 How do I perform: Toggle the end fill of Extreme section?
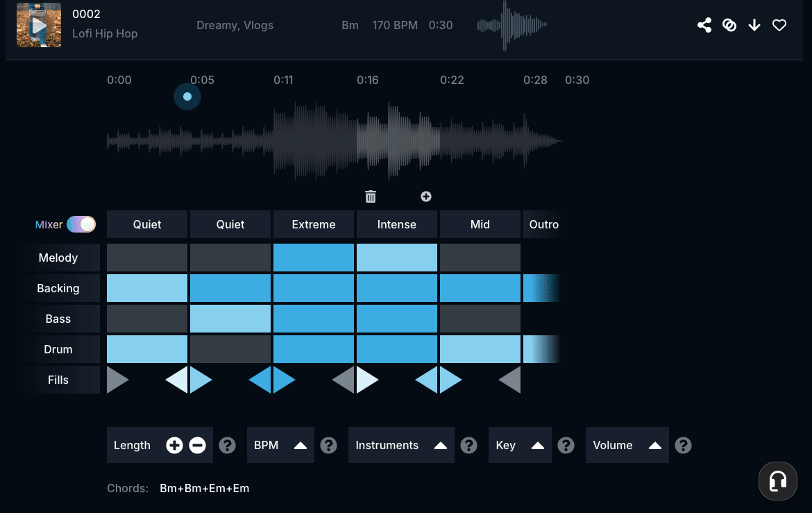click(x=344, y=380)
